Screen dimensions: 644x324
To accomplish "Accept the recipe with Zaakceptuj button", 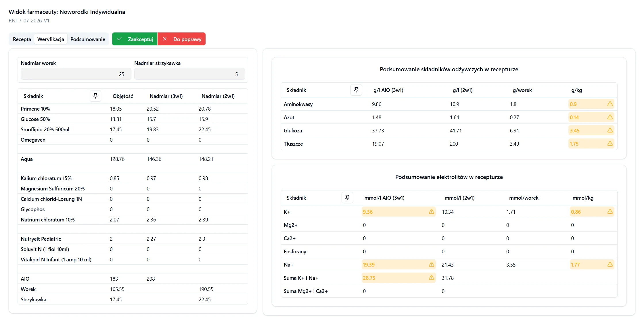I will 135,39.
